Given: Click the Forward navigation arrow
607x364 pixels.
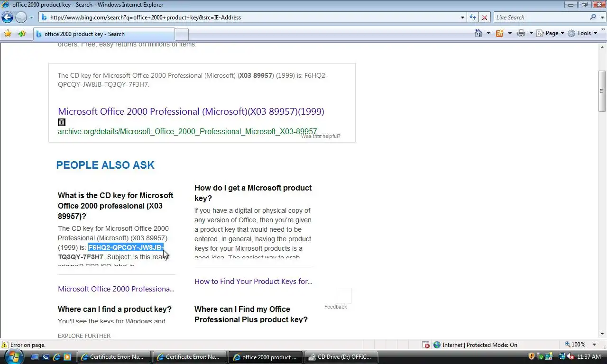Looking at the screenshot, I should pyautogui.click(x=21, y=18).
